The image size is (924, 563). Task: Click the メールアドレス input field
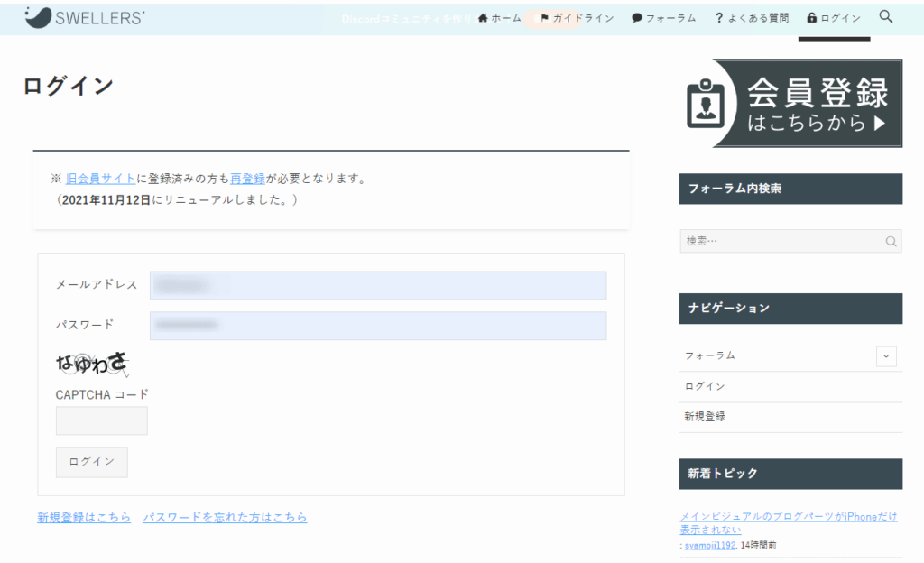click(x=378, y=285)
